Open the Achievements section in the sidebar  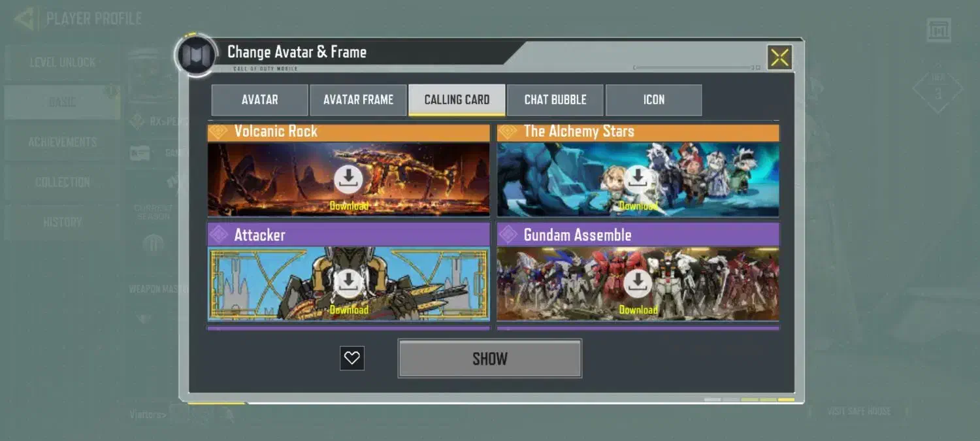click(x=62, y=142)
